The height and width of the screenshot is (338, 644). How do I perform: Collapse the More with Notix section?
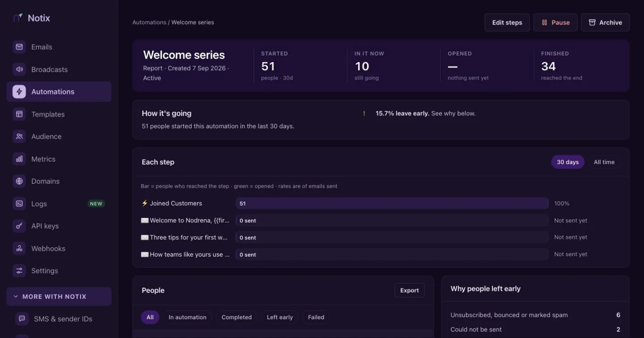coord(59,296)
